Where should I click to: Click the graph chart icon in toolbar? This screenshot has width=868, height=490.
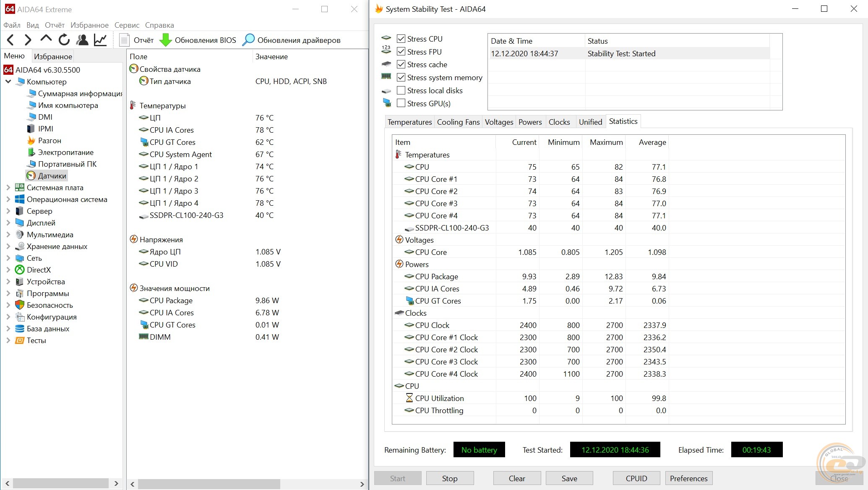pyautogui.click(x=100, y=40)
